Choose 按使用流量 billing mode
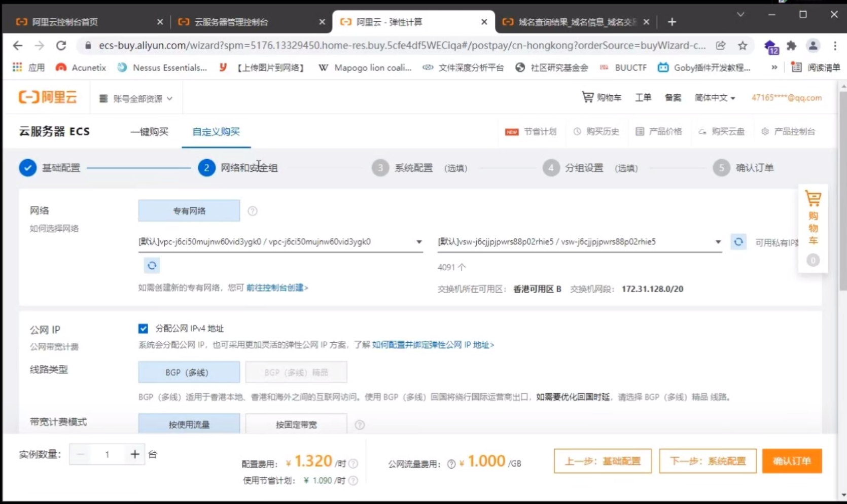 click(x=189, y=424)
